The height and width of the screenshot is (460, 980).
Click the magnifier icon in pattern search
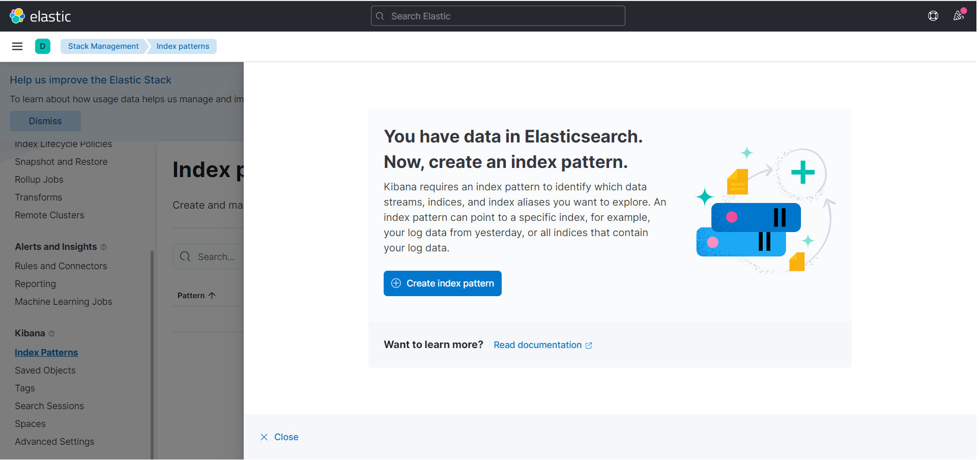pos(185,257)
